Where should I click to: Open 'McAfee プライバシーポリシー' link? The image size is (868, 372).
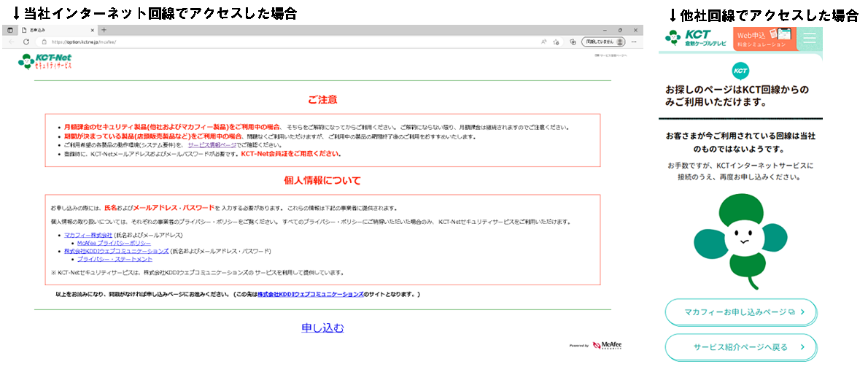click(x=114, y=243)
